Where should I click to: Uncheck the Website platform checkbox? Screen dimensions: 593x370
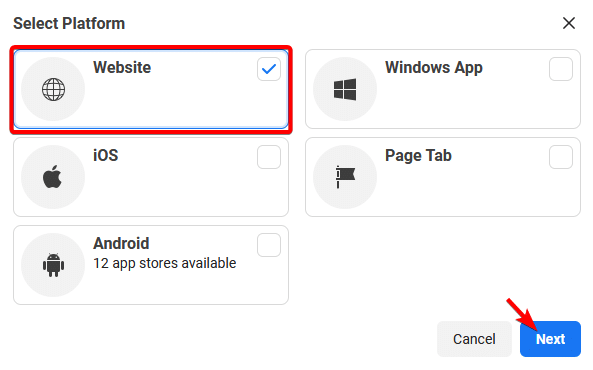269,69
